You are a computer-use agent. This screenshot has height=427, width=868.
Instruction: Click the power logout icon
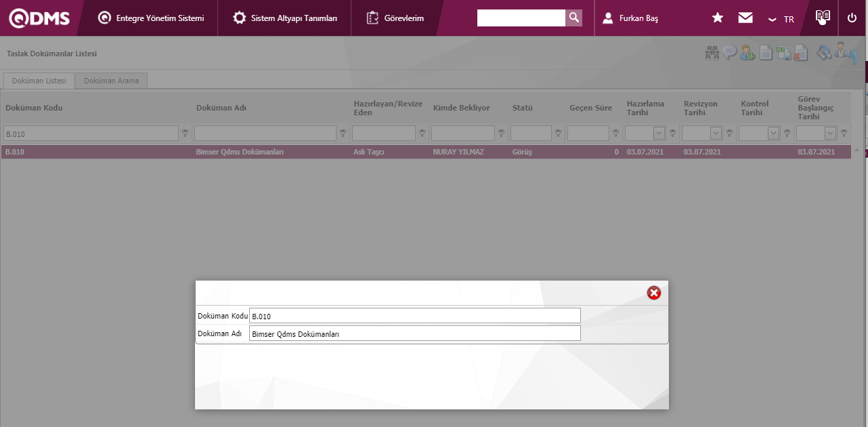point(852,18)
